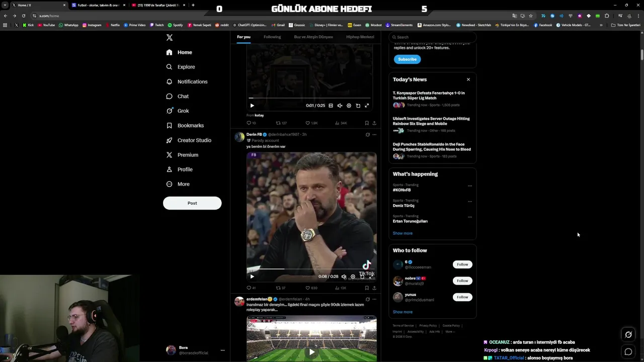Mute the 0:28 video
This screenshot has width=644, height=362.
[x=344, y=277]
